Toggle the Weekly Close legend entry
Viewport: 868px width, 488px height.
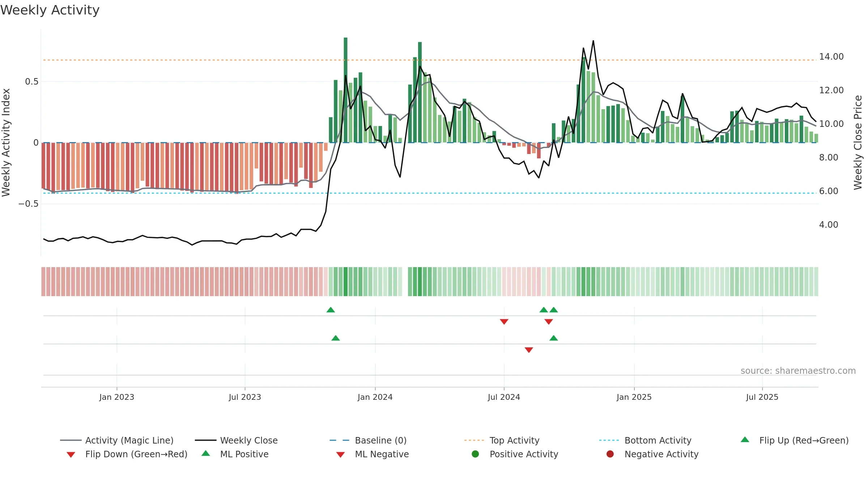click(x=236, y=440)
